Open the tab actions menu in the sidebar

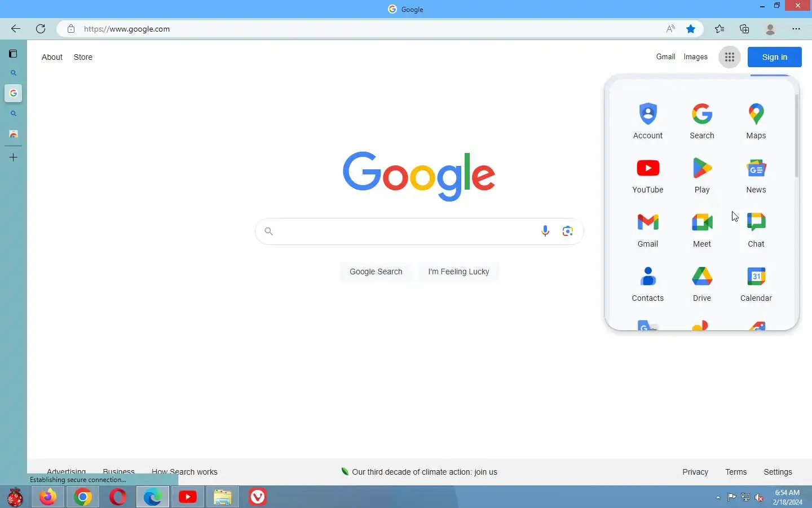click(13, 54)
